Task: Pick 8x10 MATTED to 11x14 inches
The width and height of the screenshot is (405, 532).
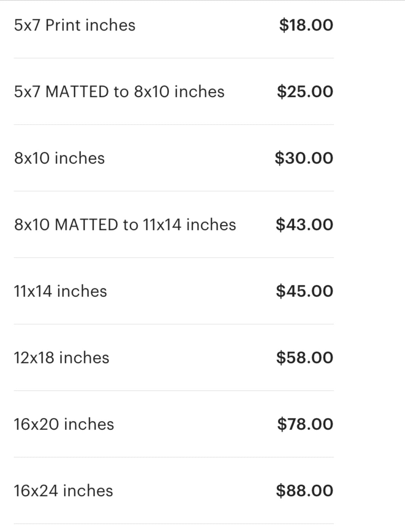Action: (125, 225)
